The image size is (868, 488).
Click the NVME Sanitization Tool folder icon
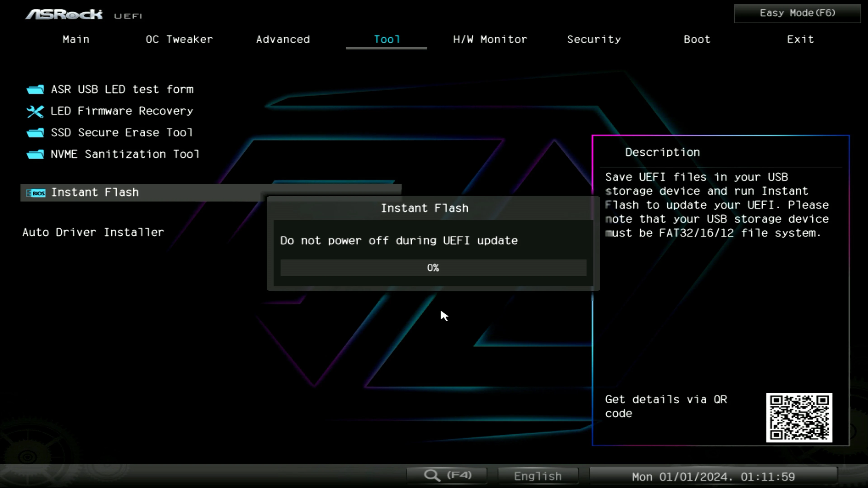pos(35,154)
